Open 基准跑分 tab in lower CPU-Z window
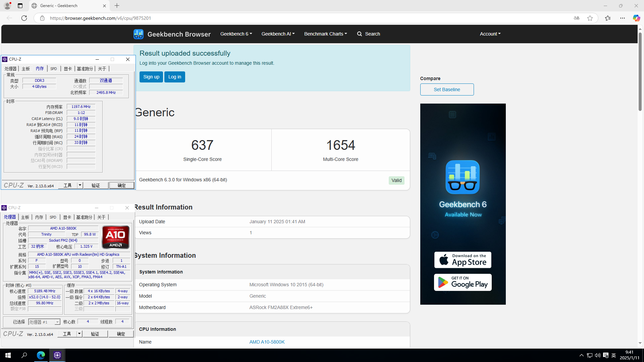This screenshot has width=644, height=362. pos(84,217)
